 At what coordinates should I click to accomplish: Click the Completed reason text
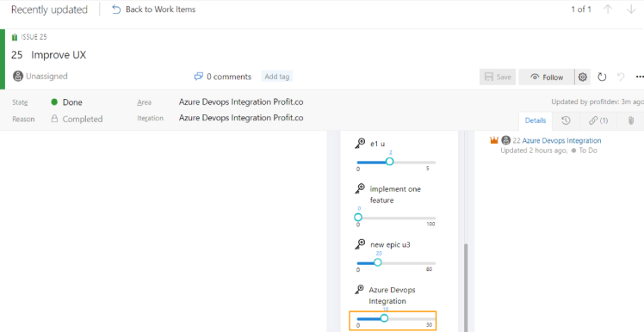[x=83, y=119]
